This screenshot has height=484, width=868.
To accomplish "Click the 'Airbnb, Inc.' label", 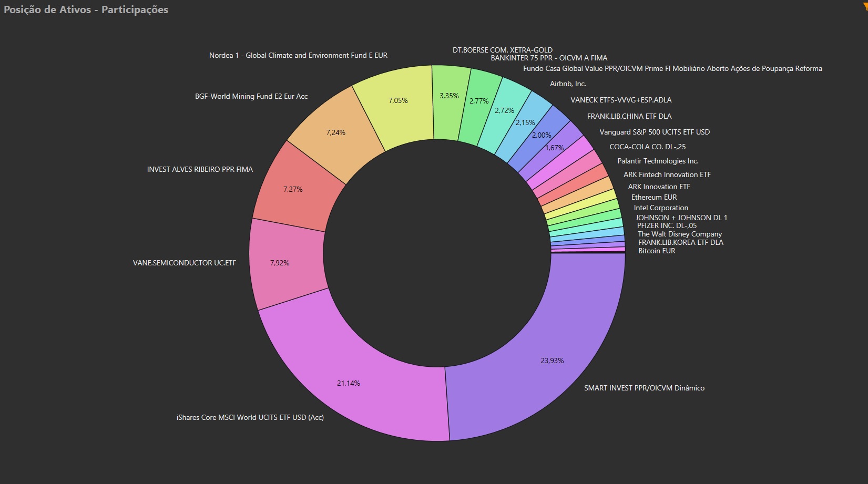I will [x=568, y=84].
